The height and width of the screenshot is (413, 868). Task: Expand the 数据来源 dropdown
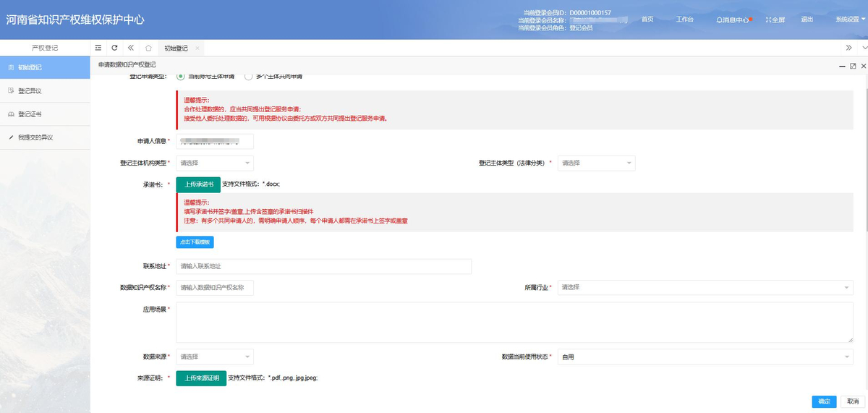click(x=214, y=357)
